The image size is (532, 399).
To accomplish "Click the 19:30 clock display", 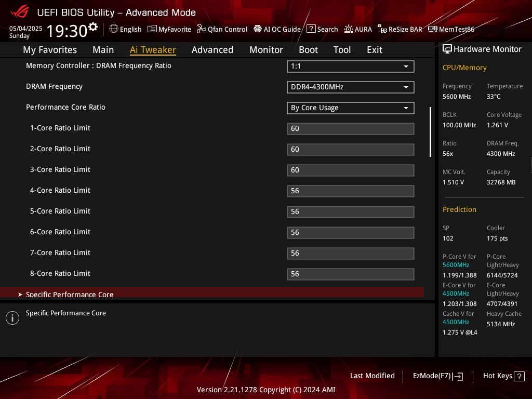I will (x=67, y=31).
